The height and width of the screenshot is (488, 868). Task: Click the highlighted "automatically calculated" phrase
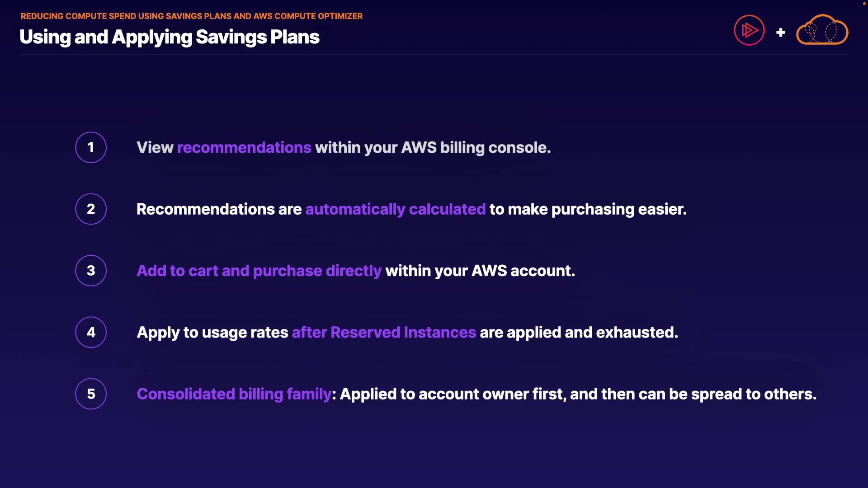click(x=395, y=209)
